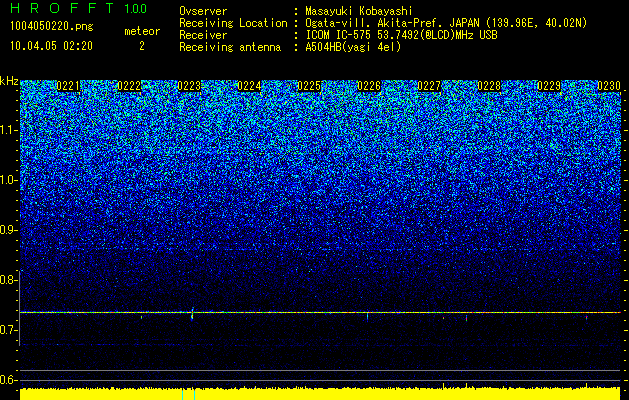Screen dimensions: 629x400
Task: Click the meteor count value 2
Action: coord(142,46)
